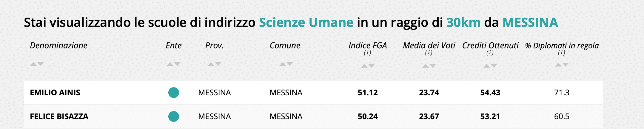Viewport: 644px width, 129px height.
Task: Open info icon under % Diplomati in regola
Action: pos(562,53)
